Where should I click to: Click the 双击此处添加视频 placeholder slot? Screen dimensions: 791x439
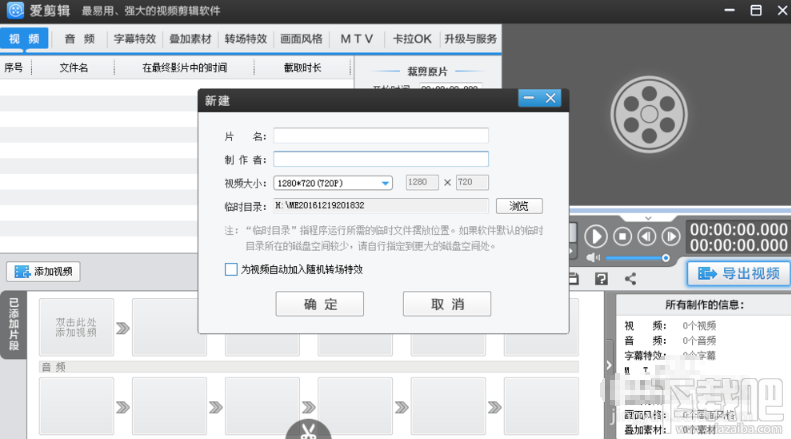(x=76, y=327)
